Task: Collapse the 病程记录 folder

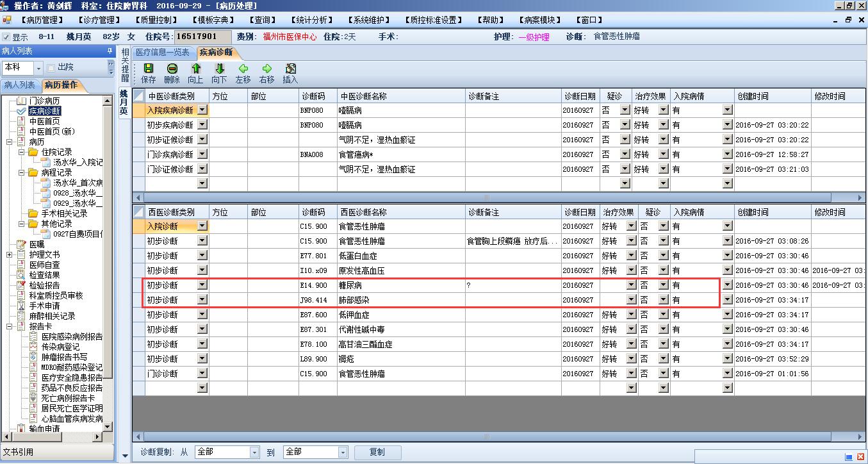Action: point(21,172)
